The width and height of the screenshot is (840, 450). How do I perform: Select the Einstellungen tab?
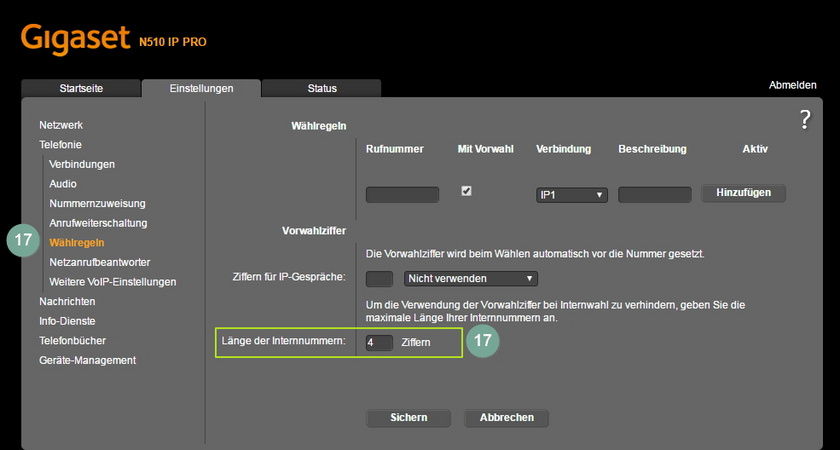coord(201,89)
